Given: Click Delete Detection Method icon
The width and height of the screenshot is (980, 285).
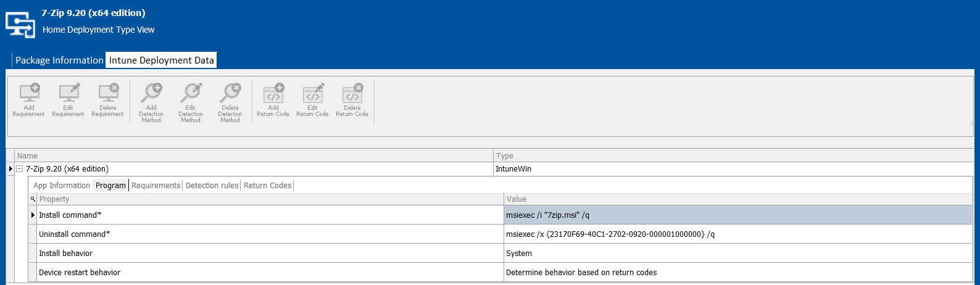Looking at the screenshot, I should tap(230, 103).
